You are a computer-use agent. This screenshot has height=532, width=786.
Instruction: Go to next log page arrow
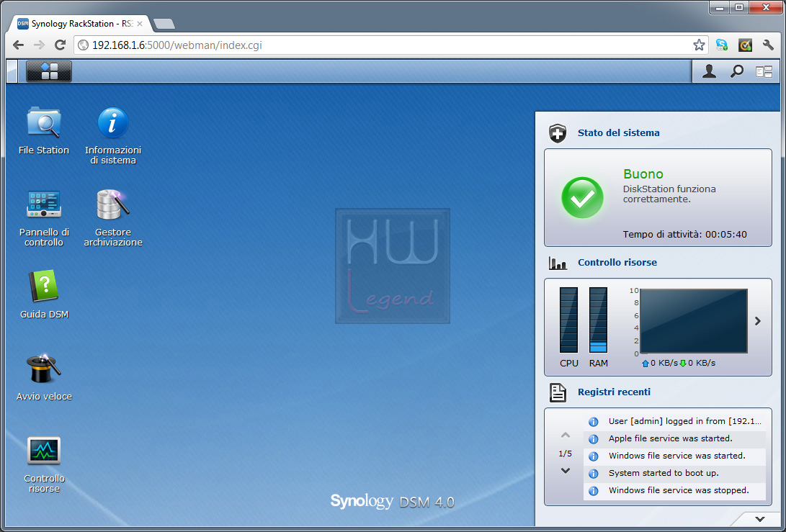[x=565, y=471]
